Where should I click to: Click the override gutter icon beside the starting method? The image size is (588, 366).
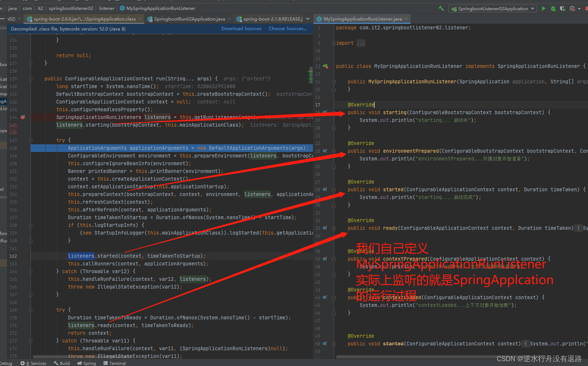click(325, 112)
